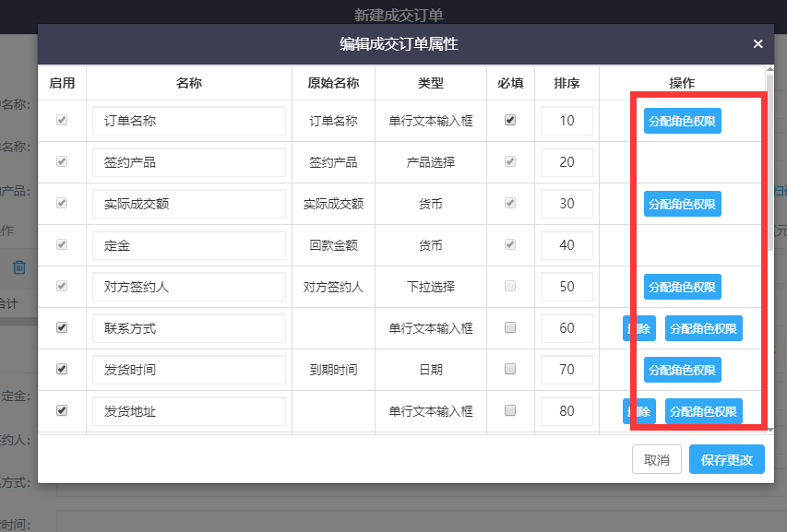
Task: Toggle the 启用 checkbox for 订单名称
Action: [x=62, y=120]
